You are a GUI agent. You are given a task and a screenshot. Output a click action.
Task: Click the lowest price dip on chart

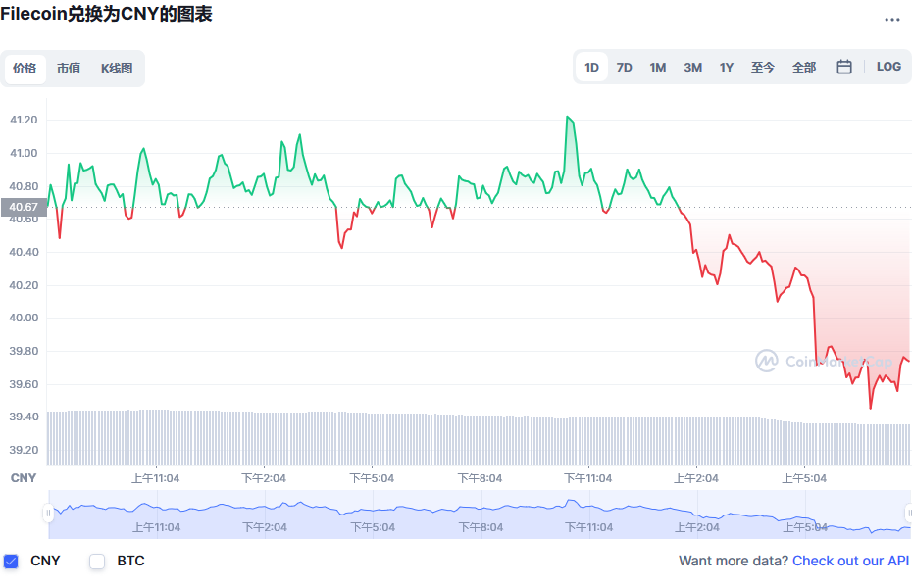point(870,408)
